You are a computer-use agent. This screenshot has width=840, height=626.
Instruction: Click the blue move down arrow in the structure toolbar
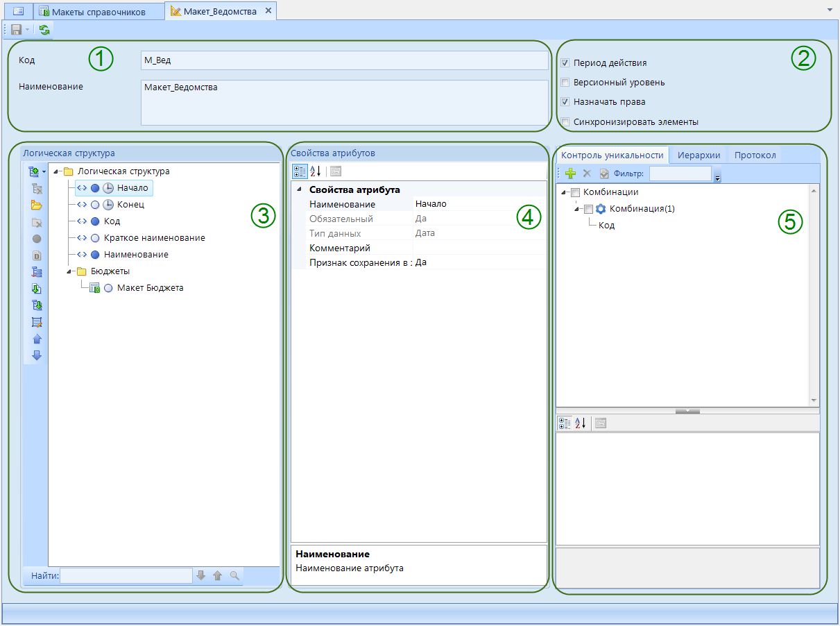pos(37,356)
